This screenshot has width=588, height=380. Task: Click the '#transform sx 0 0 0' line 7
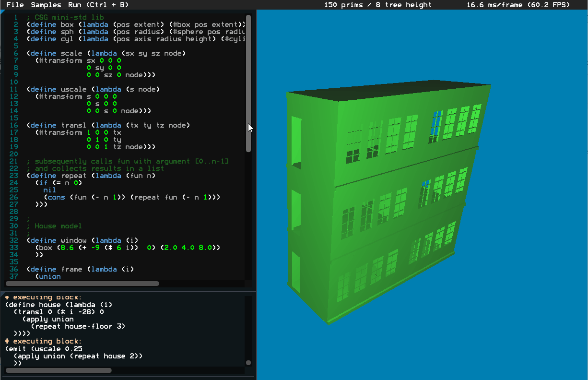point(78,60)
